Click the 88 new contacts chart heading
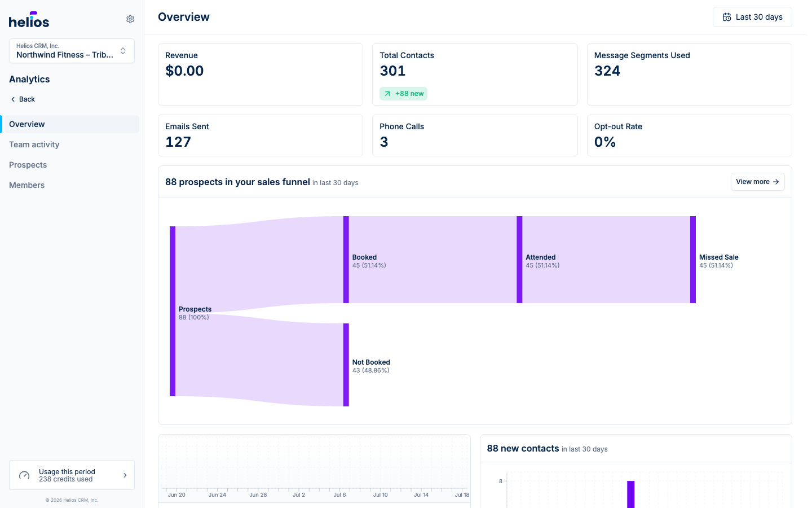 point(523,448)
